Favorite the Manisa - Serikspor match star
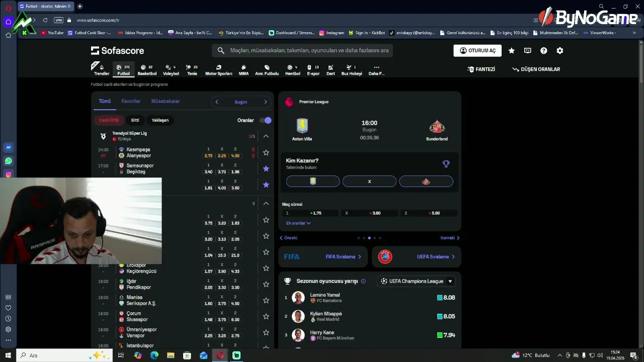Image resolution: width=644 pixels, height=362 pixels. pyautogui.click(x=266, y=300)
